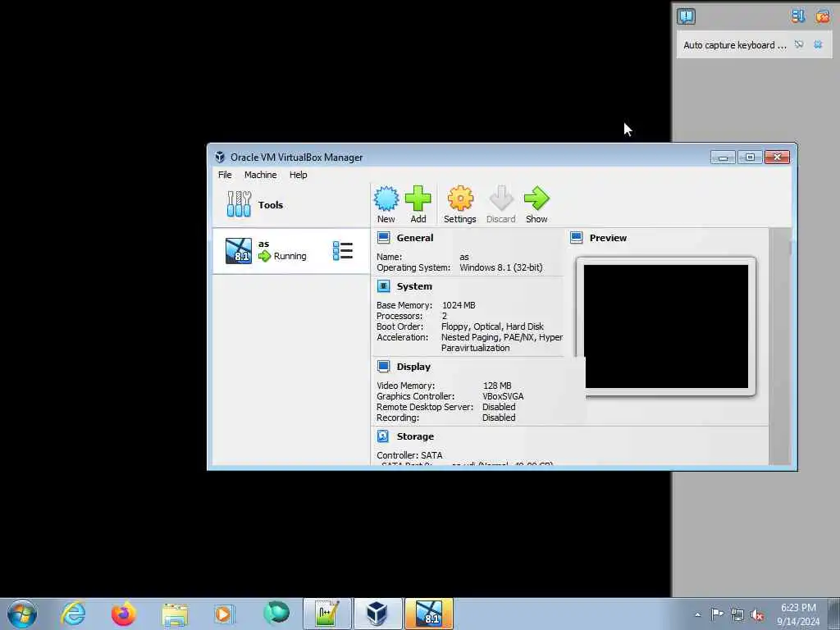Click the Storage section disk icon
The image size is (840, 630).
[383, 436]
